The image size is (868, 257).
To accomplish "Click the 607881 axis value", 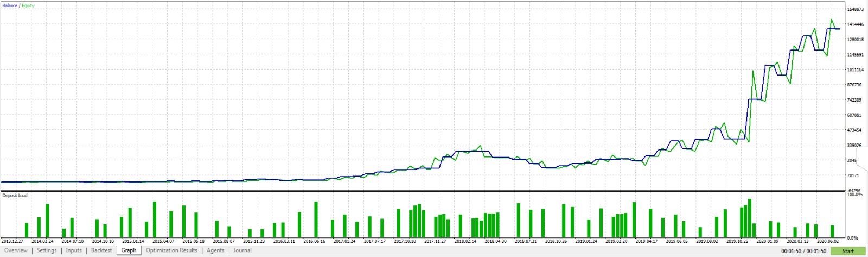I will 854,115.
